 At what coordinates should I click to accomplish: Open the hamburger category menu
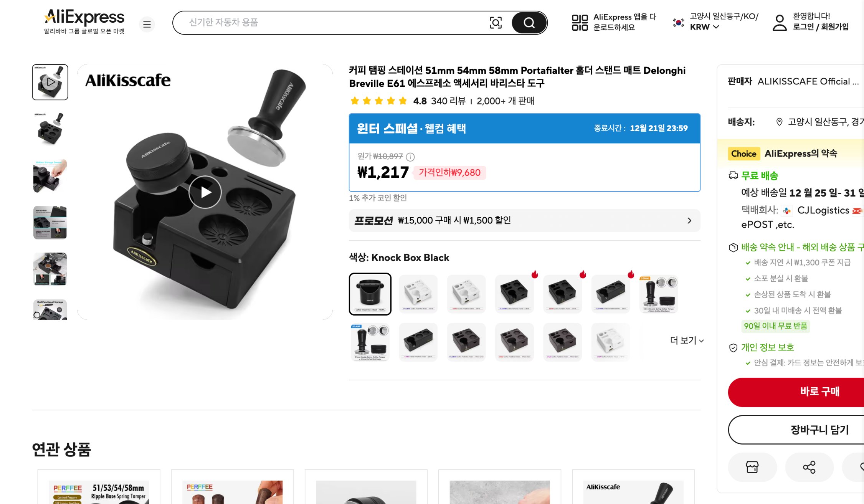coord(147,24)
